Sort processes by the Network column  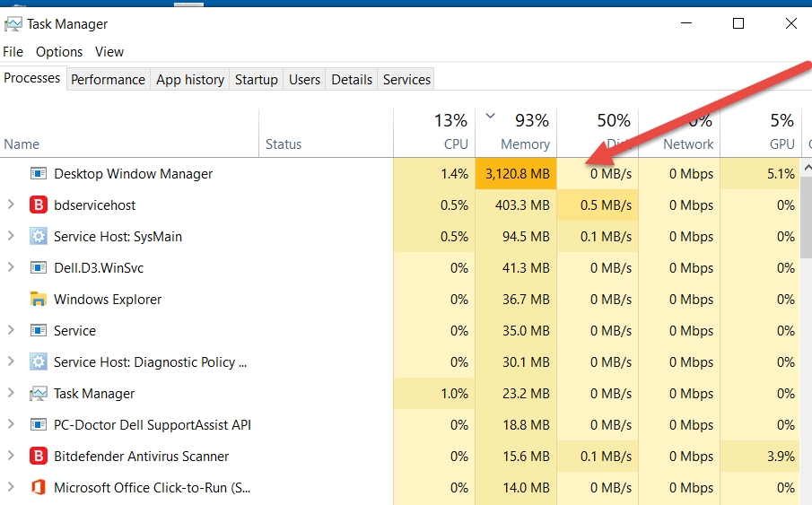point(679,133)
